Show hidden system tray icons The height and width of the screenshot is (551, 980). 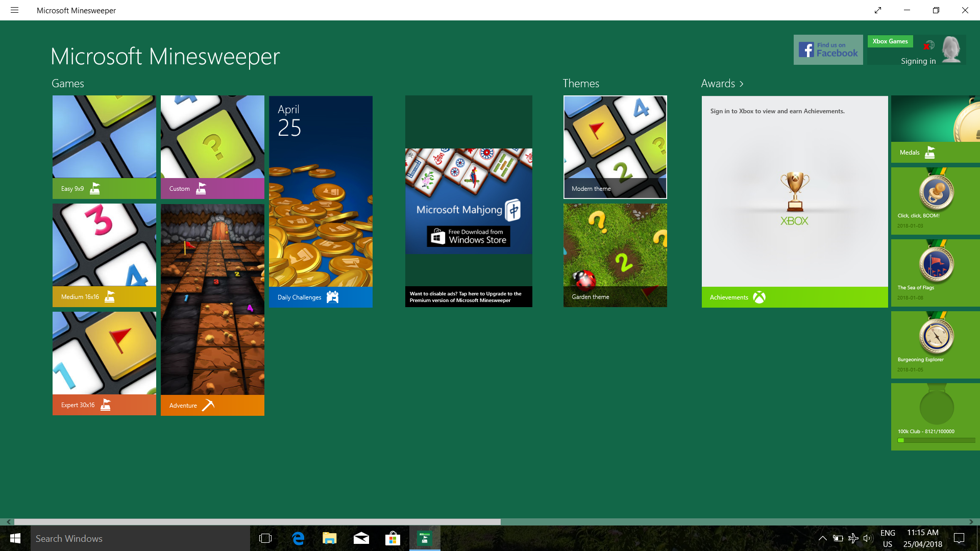click(x=822, y=538)
